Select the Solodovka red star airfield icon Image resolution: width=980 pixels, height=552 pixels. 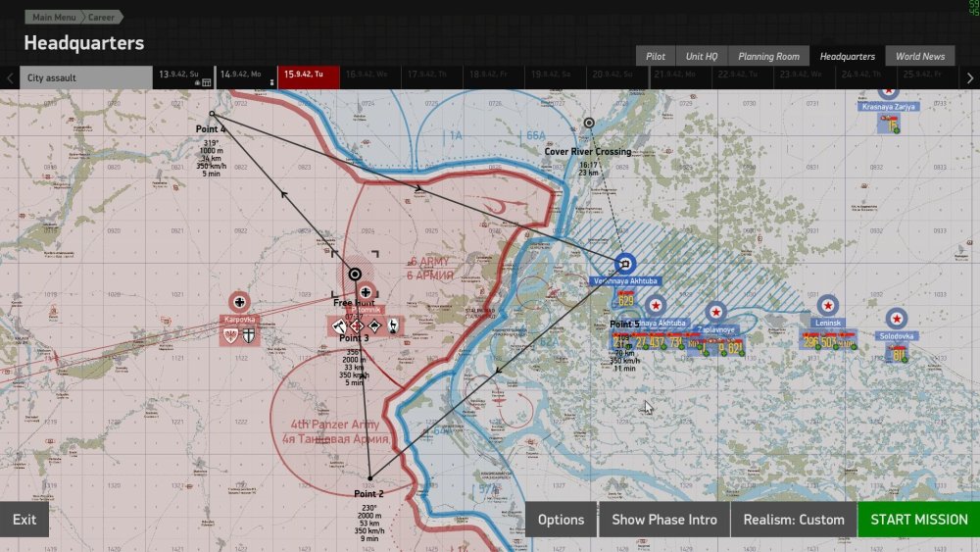point(897,319)
